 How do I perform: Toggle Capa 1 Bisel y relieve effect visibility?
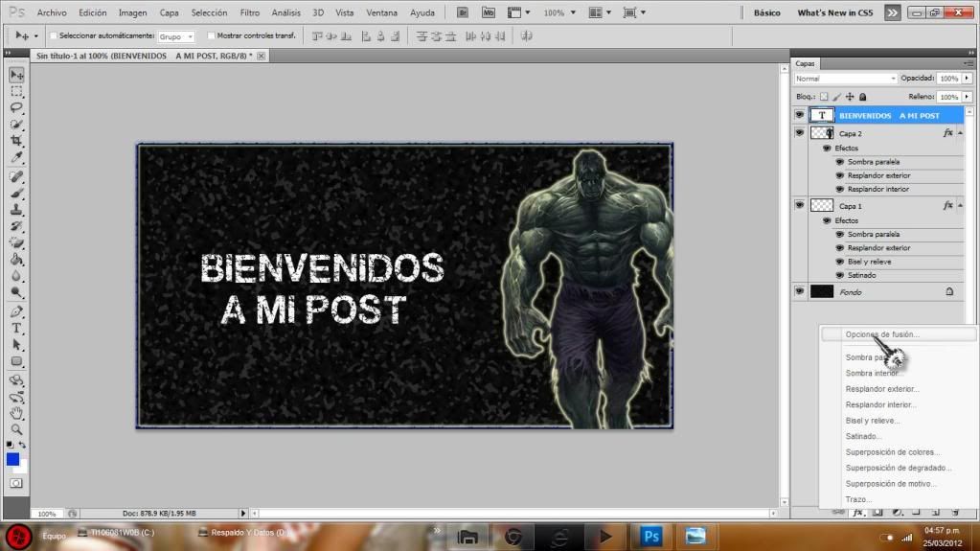pyautogui.click(x=840, y=262)
